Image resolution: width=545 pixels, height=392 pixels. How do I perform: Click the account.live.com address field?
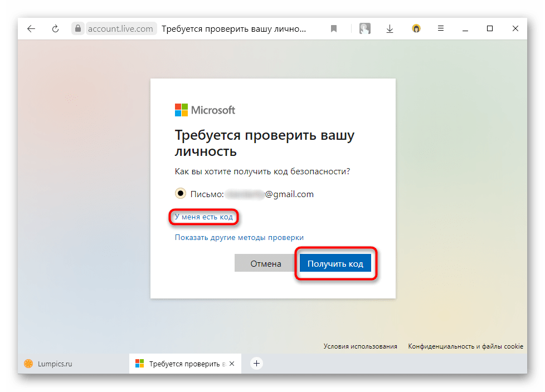point(120,29)
